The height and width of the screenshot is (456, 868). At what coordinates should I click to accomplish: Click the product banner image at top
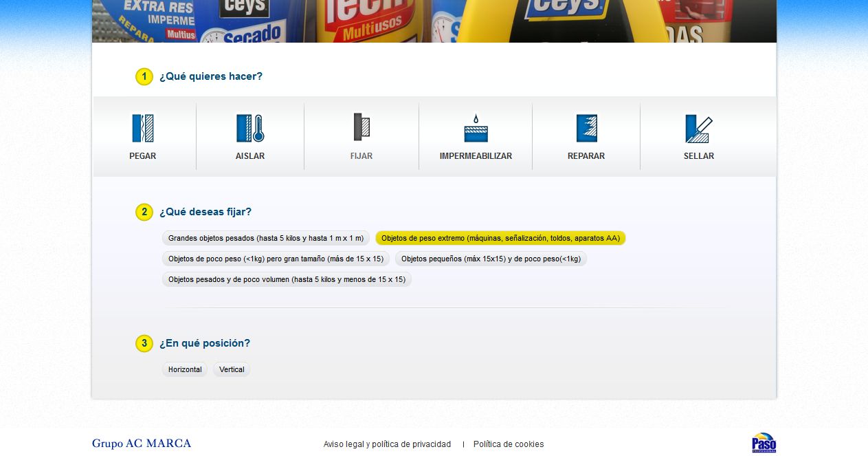(x=434, y=21)
